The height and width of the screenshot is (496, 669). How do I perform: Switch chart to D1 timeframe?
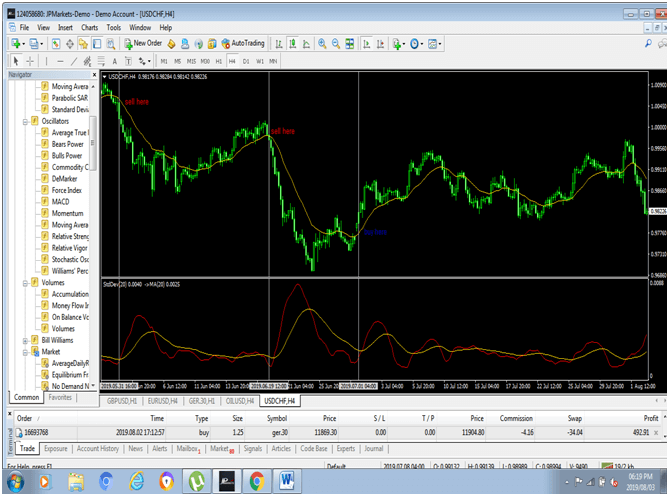246,61
